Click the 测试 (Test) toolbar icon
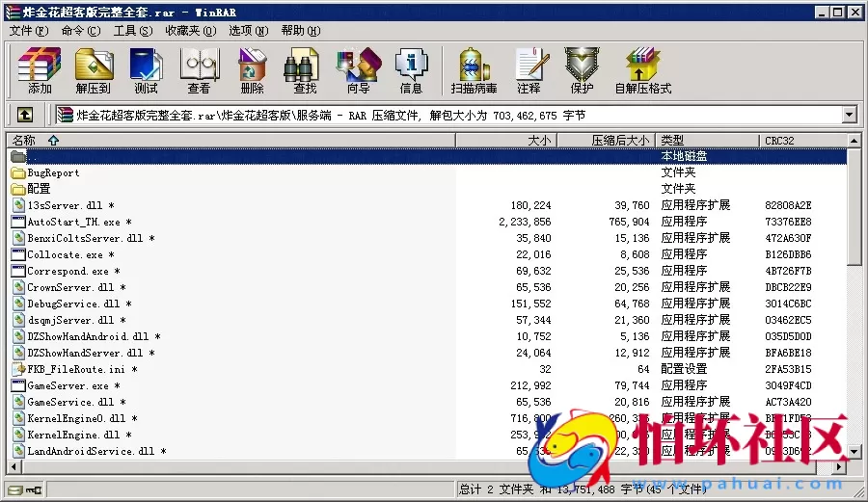 click(x=146, y=70)
